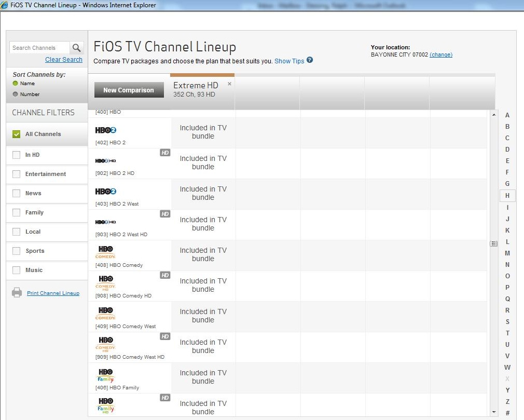Jump to letter Z in alphabet index
This screenshot has width=524, height=420.
click(x=507, y=402)
